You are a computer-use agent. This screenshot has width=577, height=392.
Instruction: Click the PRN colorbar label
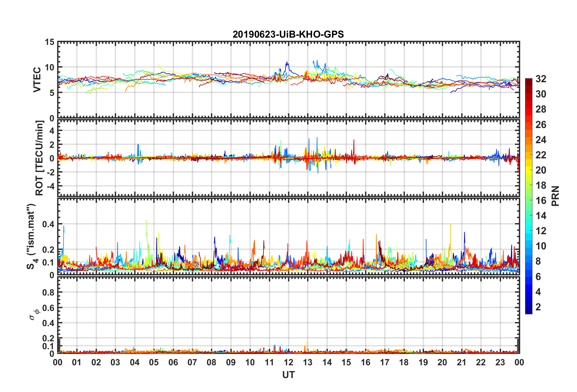[x=555, y=196]
